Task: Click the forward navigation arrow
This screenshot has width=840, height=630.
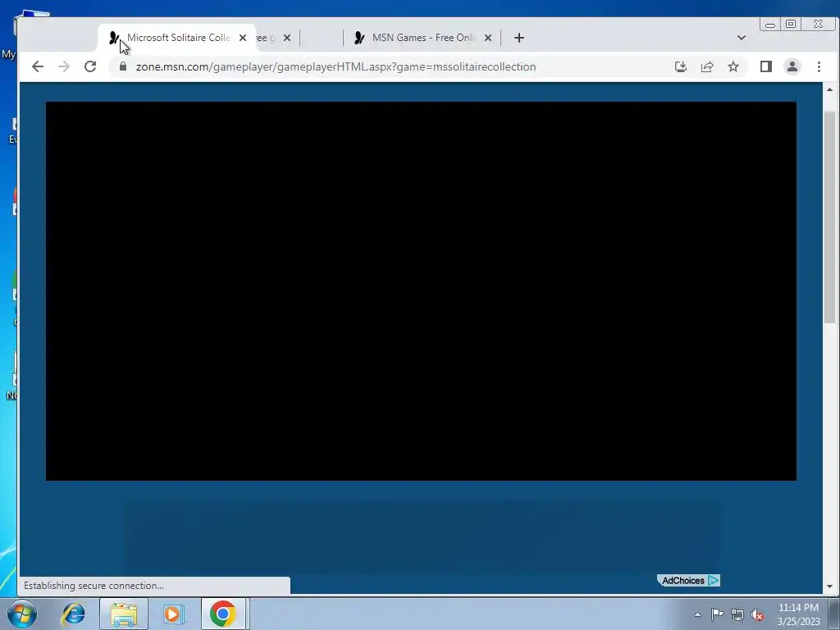Action: tap(64, 66)
